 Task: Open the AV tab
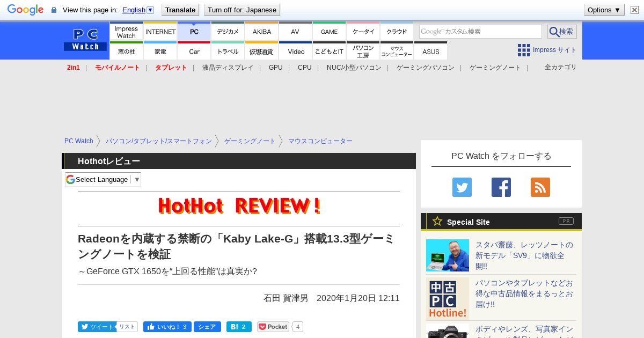[295, 32]
